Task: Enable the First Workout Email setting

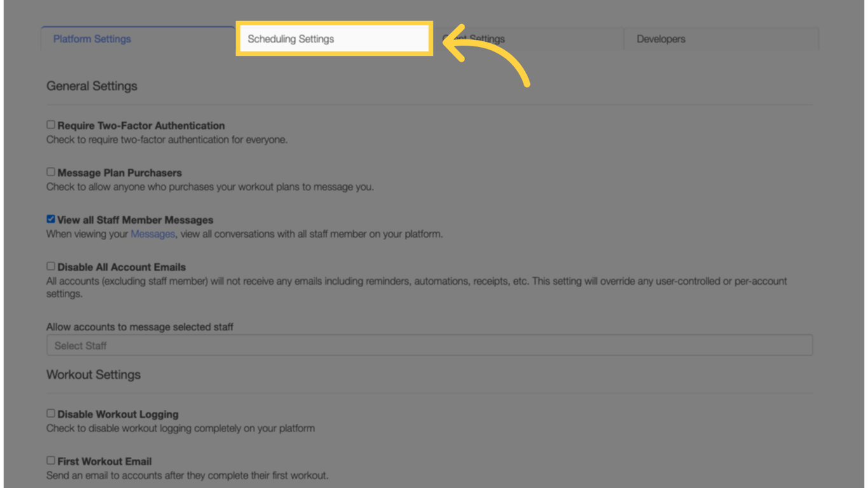Action: click(50, 460)
